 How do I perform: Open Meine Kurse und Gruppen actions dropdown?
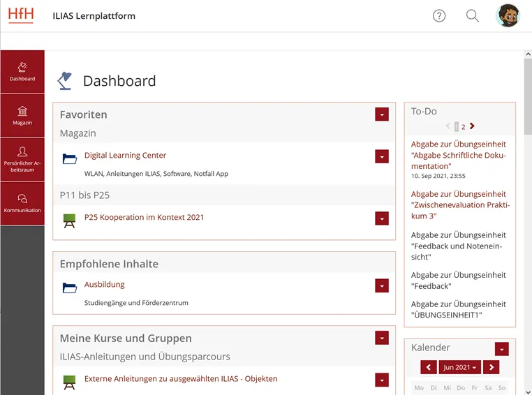[382, 338]
